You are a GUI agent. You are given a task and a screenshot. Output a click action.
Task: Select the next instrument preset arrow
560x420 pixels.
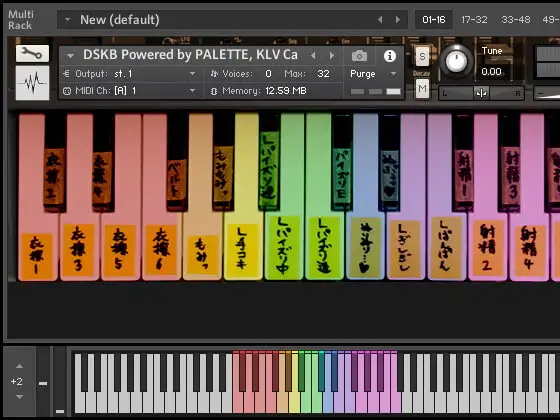click(332, 56)
